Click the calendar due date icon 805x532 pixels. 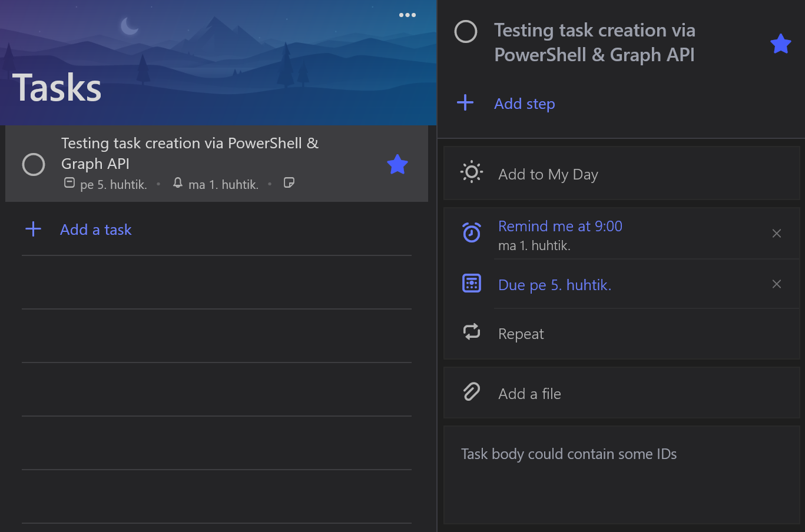click(472, 284)
